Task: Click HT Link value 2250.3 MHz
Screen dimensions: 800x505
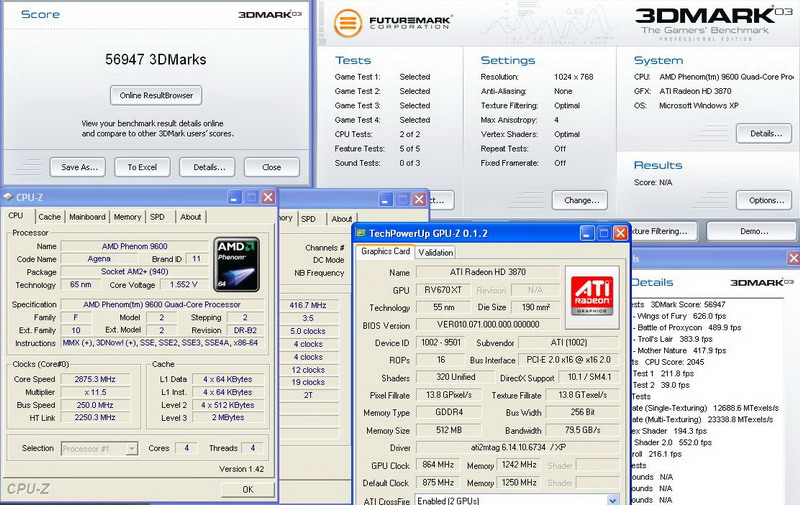Action: tap(95, 417)
